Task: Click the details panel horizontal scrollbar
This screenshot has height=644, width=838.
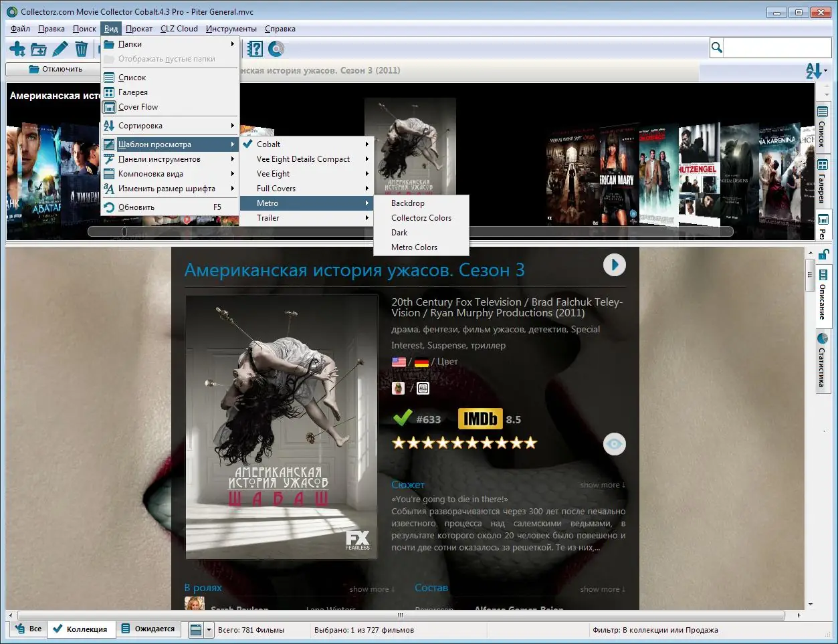Action: coord(401,615)
